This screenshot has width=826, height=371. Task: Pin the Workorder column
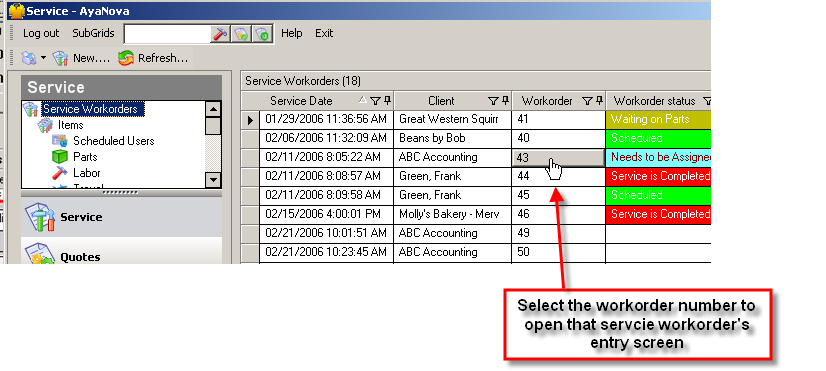599,100
